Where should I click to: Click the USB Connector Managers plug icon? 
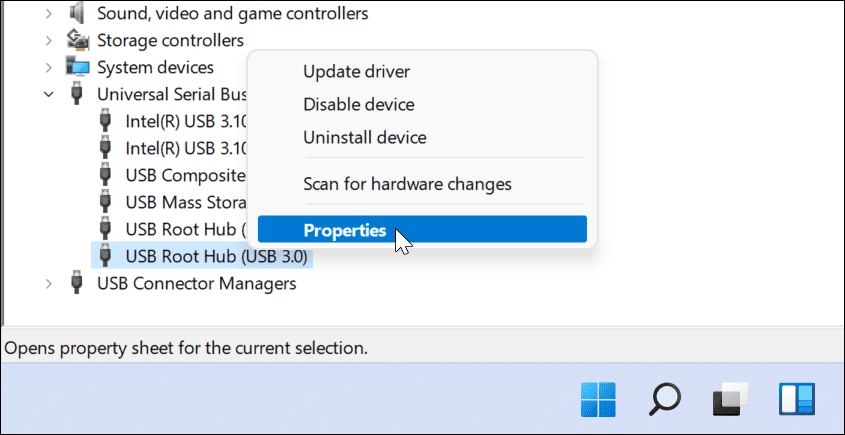[77, 283]
